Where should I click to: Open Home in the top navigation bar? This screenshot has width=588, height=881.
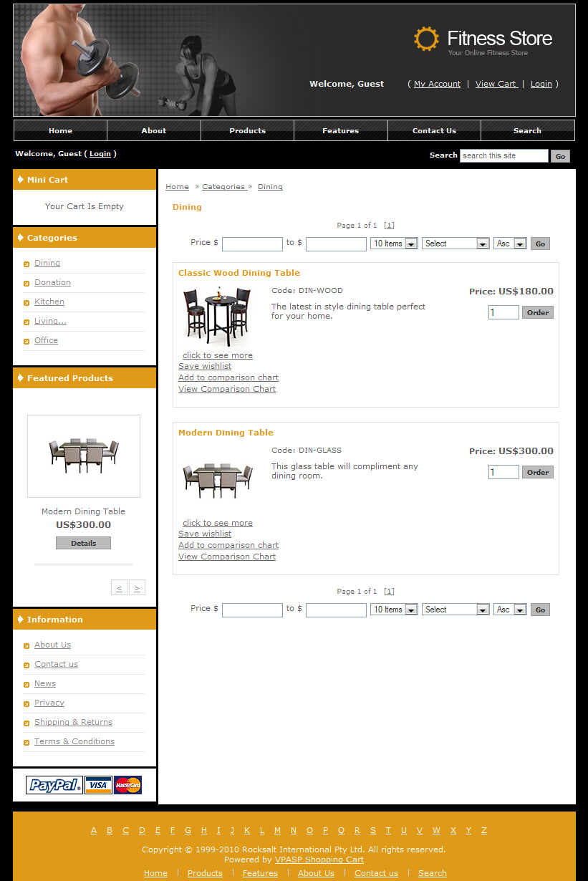tap(60, 130)
